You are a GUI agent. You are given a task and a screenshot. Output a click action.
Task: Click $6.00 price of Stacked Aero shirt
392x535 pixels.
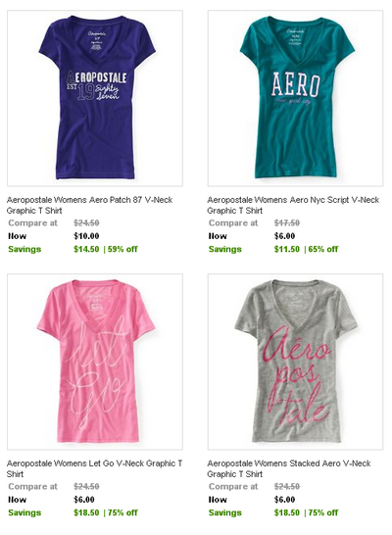point(284,500)
